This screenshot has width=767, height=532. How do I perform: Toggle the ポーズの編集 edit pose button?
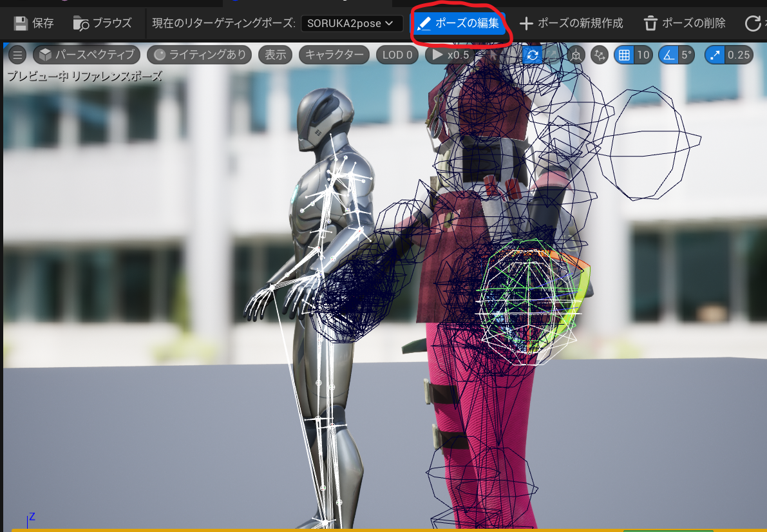[x=459, y=23]
